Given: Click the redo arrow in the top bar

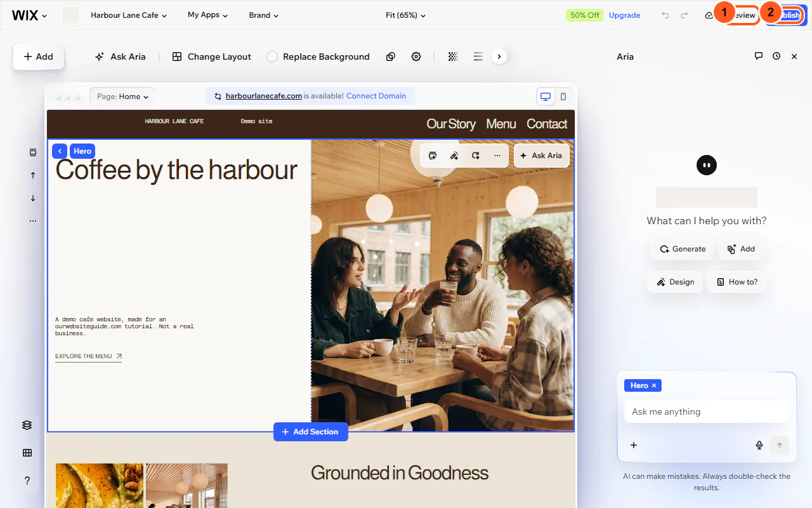Looking at the screenshot, I should (684, 15).
